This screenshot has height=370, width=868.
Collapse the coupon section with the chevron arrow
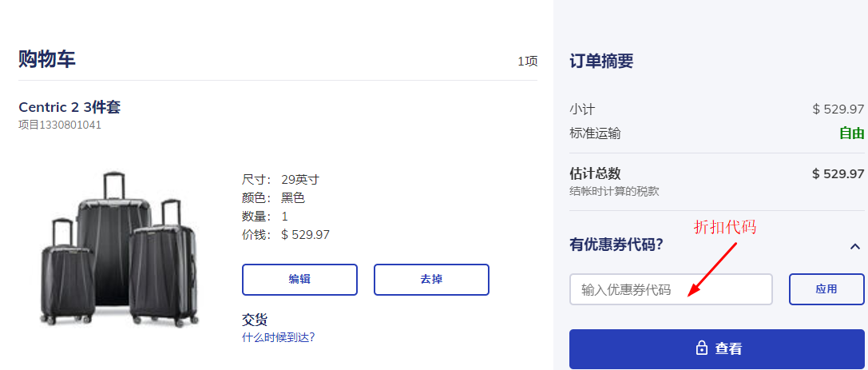pos(854,247)
